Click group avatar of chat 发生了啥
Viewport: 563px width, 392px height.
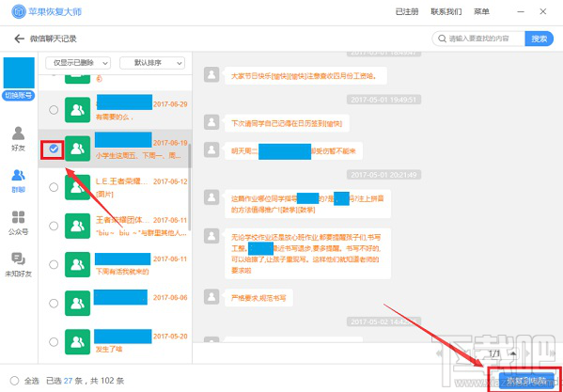(x=78, y=342)
